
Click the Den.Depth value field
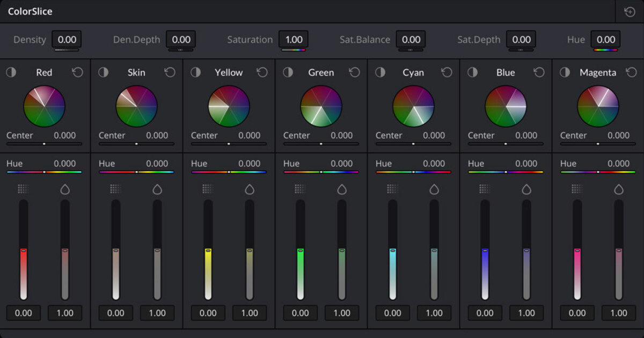tap(181, 39)
